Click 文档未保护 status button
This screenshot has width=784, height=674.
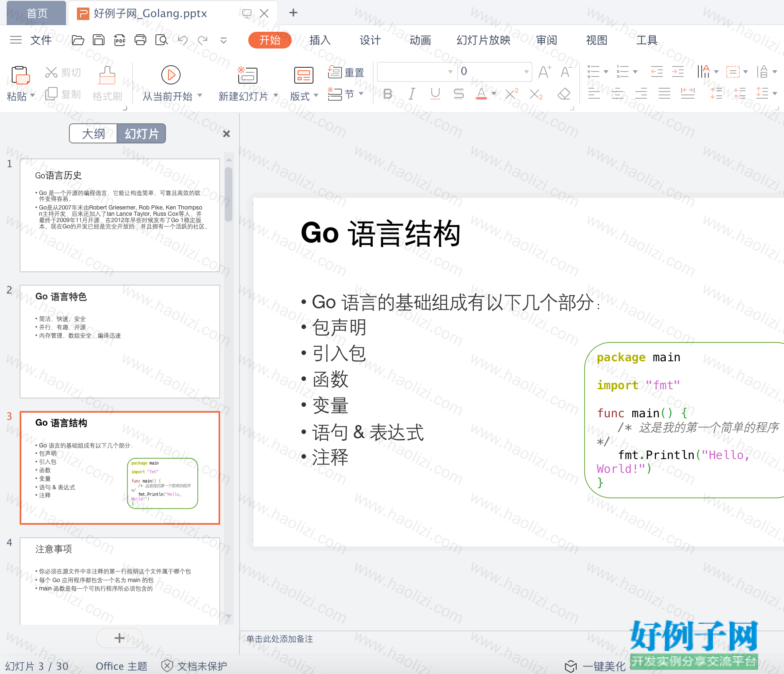tap(195, 666)
